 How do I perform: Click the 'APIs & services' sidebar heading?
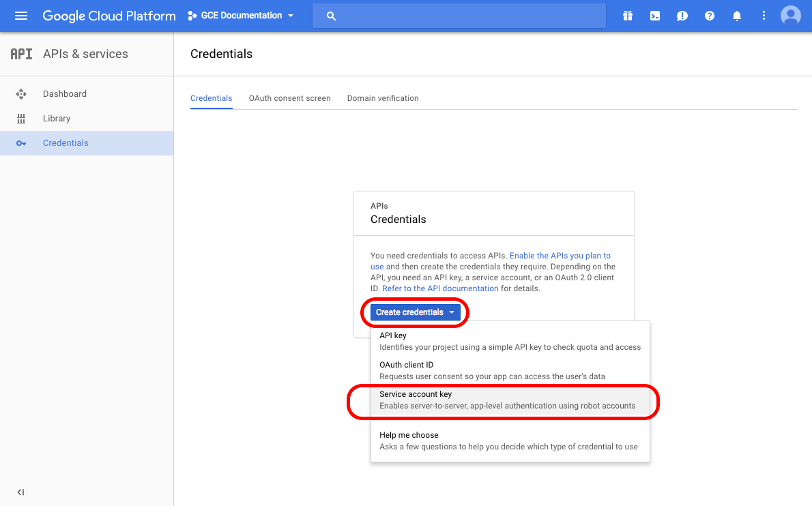(85, 54)
